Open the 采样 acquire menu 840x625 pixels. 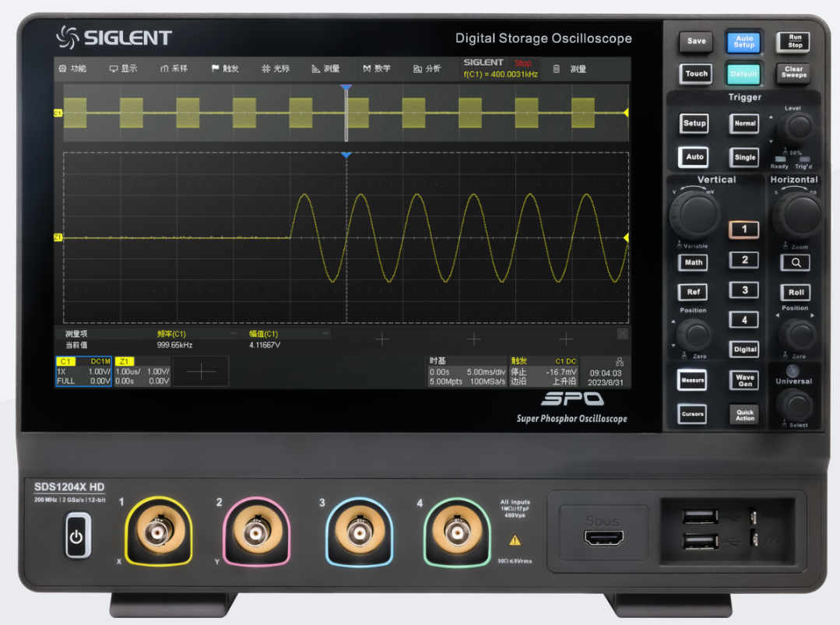coord(174,68)
